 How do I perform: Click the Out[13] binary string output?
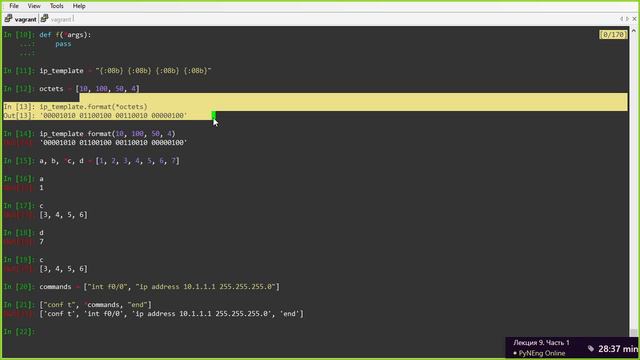[113, 116]
